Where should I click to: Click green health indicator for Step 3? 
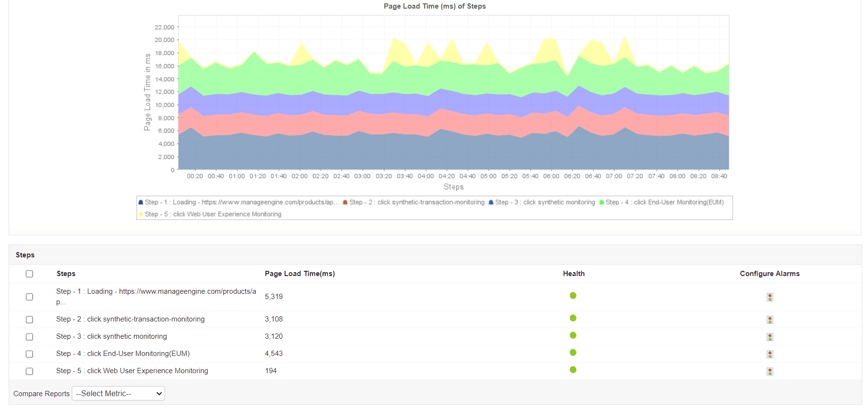tap(573, 335)
